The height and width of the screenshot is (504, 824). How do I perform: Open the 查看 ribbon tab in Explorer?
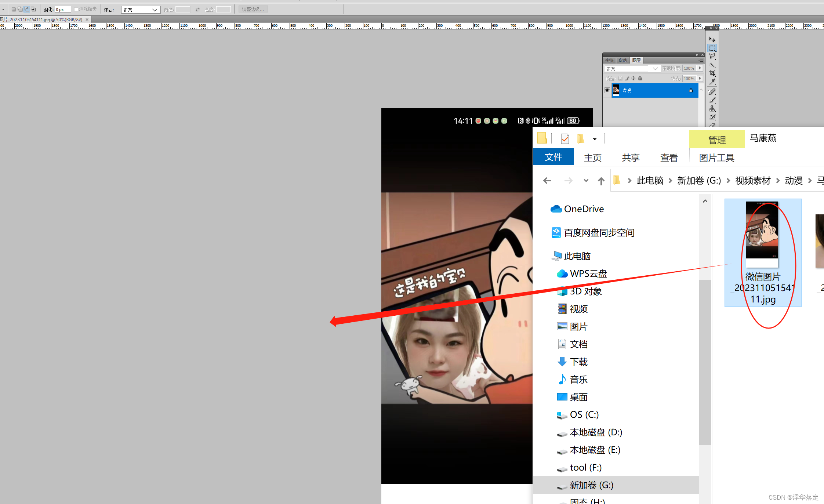click(669, 158)
